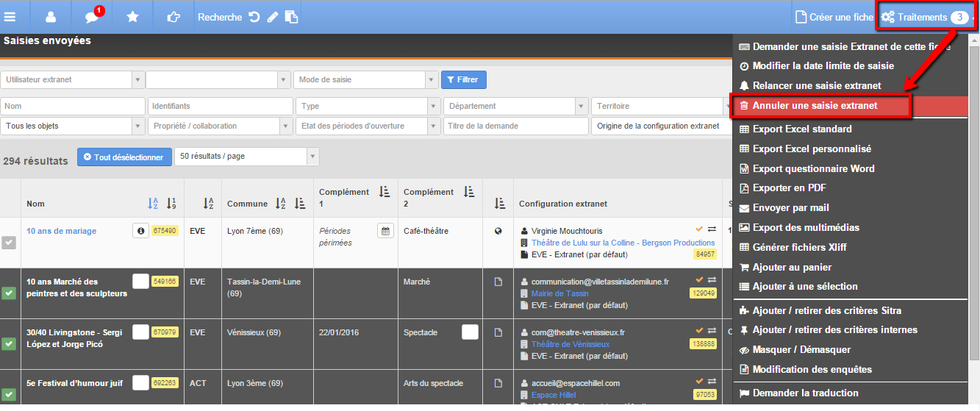Sort Nom column alphabetically A-Z
Image resolution: width=980 pixels, height=411 pixels.
[153, 204]
